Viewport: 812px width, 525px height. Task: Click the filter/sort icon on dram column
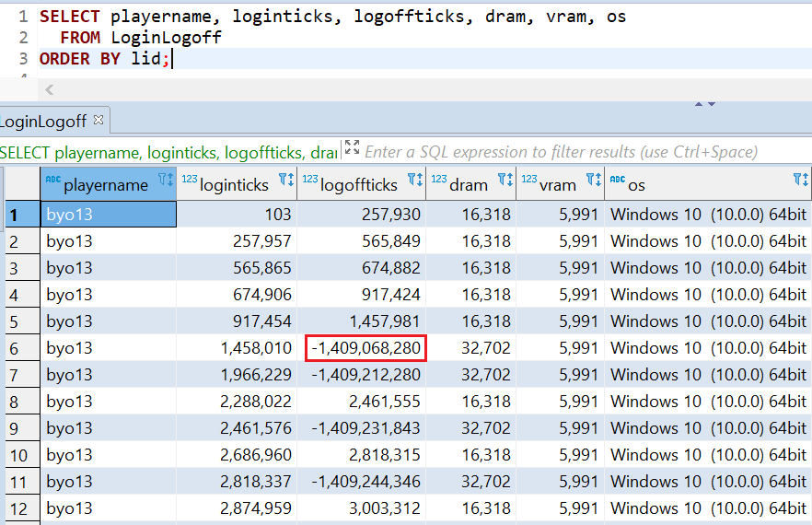coord(505,181)
